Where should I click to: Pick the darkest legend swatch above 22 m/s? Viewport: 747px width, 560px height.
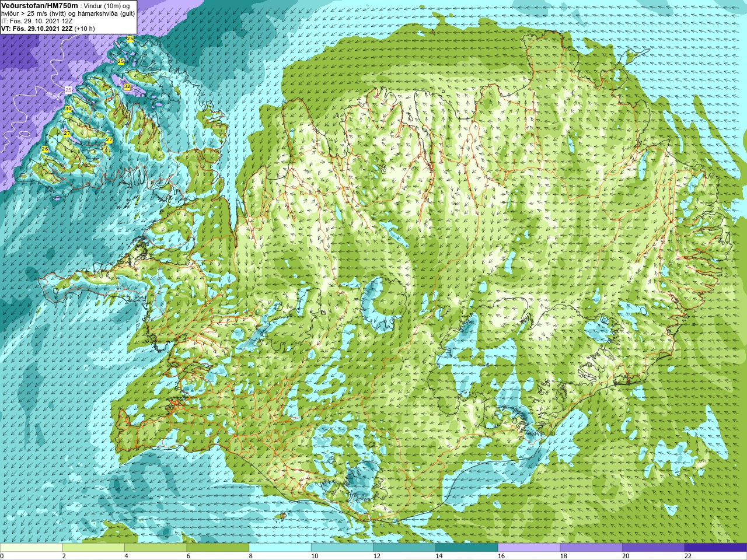(x=715, y=548)
